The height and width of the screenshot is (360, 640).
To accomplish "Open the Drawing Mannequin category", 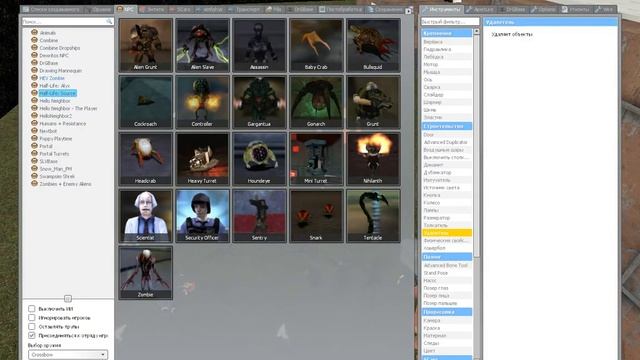I will 60,71.
